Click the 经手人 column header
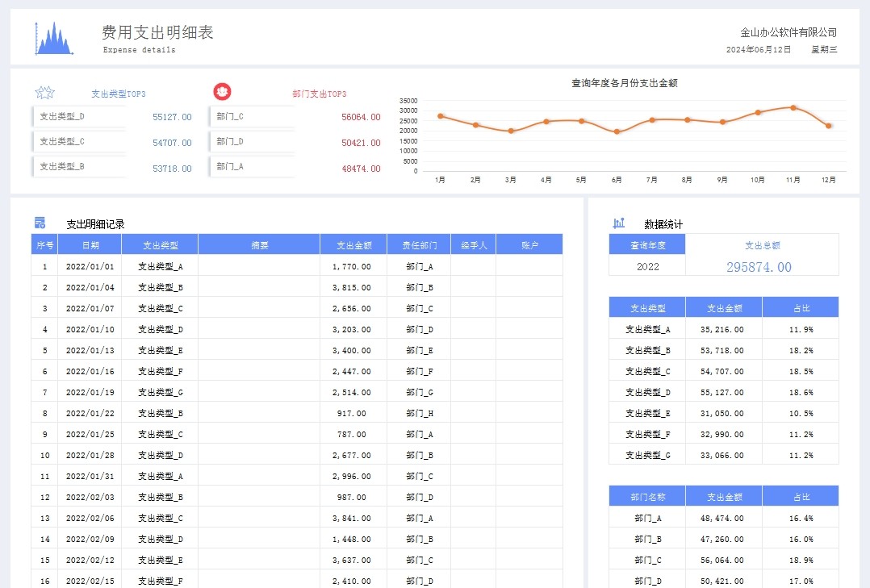 [473, 244]
